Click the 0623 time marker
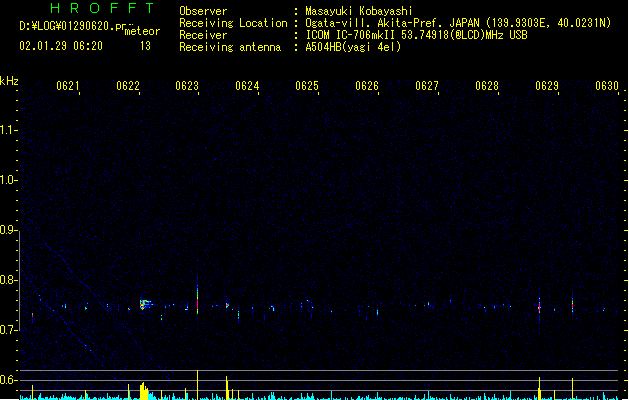 (x=187, y=86)
